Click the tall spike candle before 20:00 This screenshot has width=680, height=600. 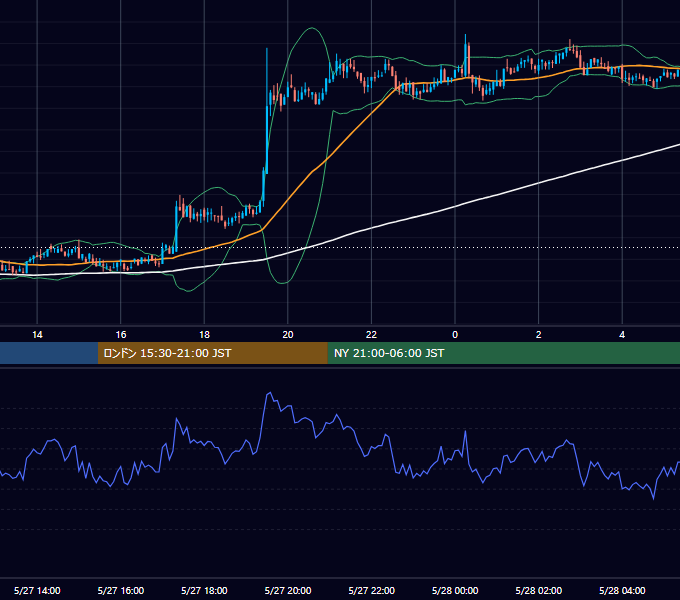[267, 111]
